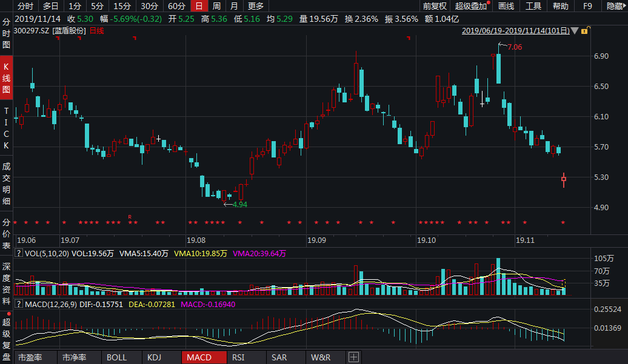This screenshot has width=628, height=364.
Task: Add indicator with plus icon
Action: (x=353, y=357)
